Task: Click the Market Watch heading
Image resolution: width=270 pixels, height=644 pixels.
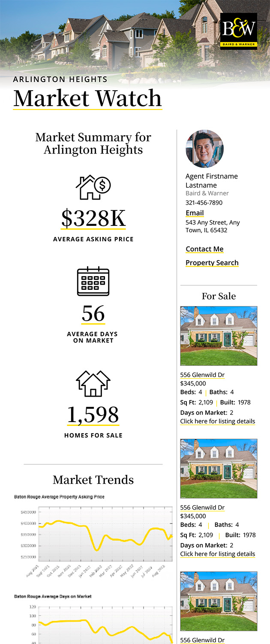Action: pyautogui.click(x=87, y=98)
